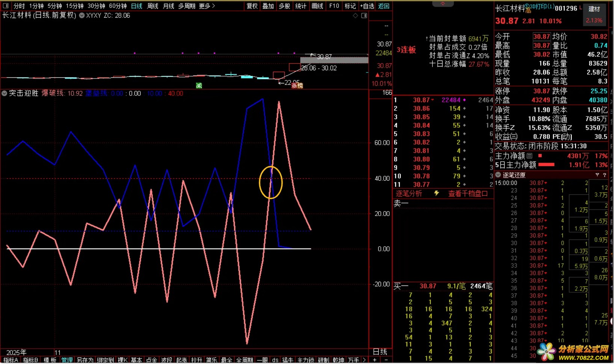Click the lightning bolt icon beside 逐笔分析
The width and height of the screenshot is (615, 364).
[437, 193]
